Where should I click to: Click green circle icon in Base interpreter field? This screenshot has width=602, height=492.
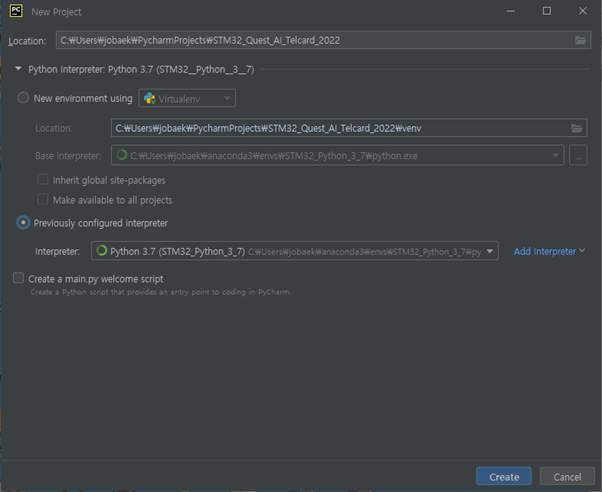[122, 155]
